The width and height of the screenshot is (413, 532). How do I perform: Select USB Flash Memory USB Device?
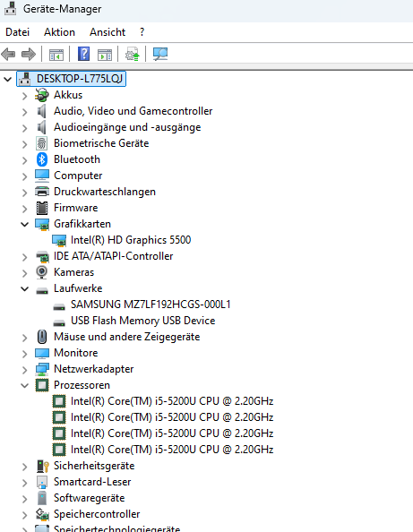(142, 321)
